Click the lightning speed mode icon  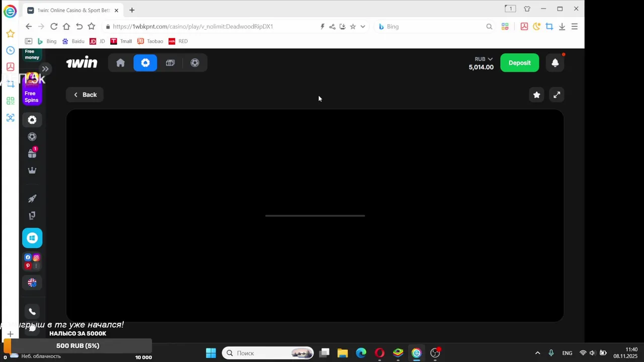pos(323,26)
